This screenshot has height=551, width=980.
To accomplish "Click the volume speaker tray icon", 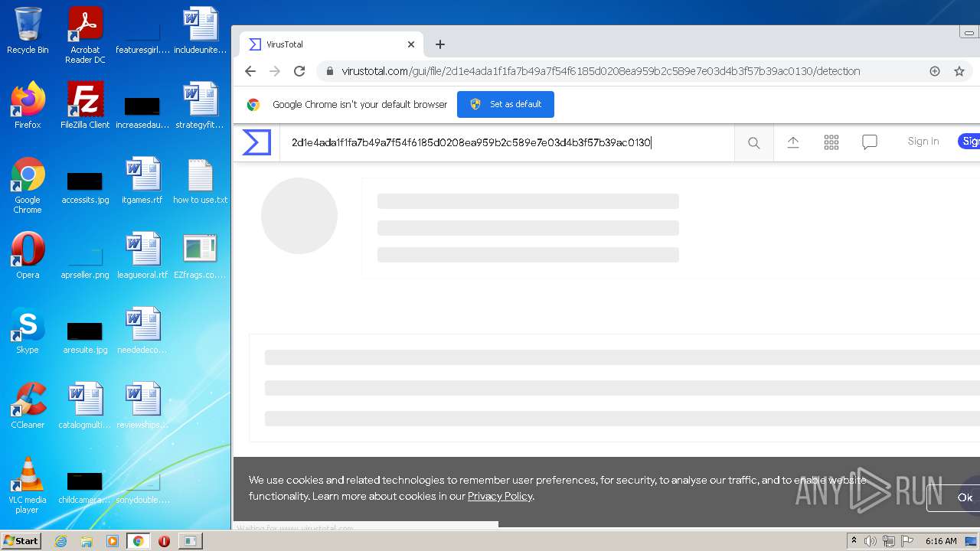I will coord(871,541).
